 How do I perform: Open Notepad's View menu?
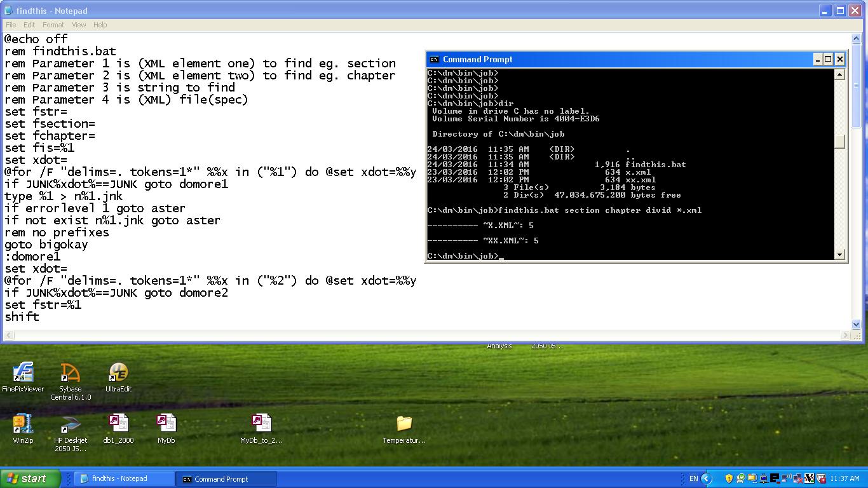79,25
